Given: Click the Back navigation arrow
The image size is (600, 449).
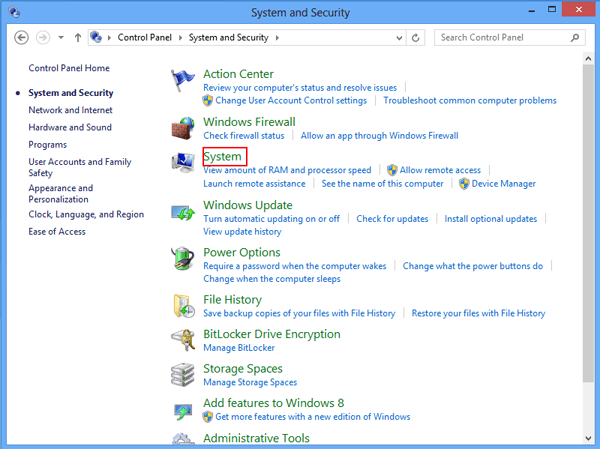Looking at the screenshot, I should [21, 38].
